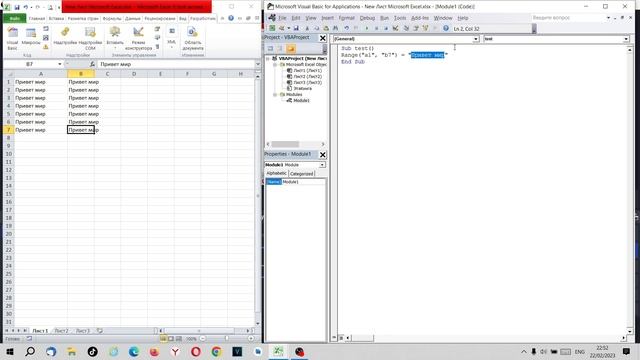Screen dimensions: 640x360
Task: Open Document Panel (Область документа)
Action: [193, 39]
